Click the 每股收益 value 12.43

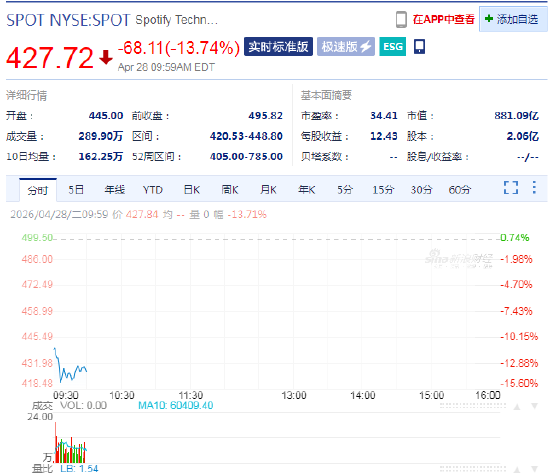click(384, 136)
